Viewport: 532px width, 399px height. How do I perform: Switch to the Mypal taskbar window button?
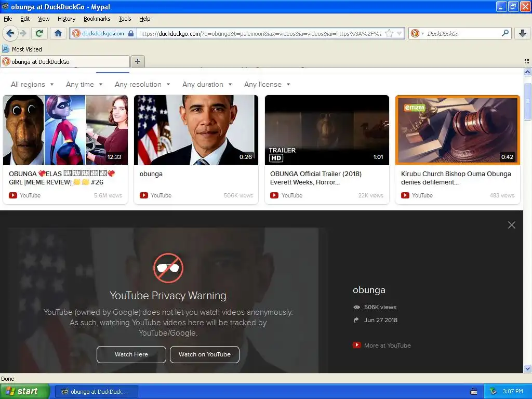[96, 392]
